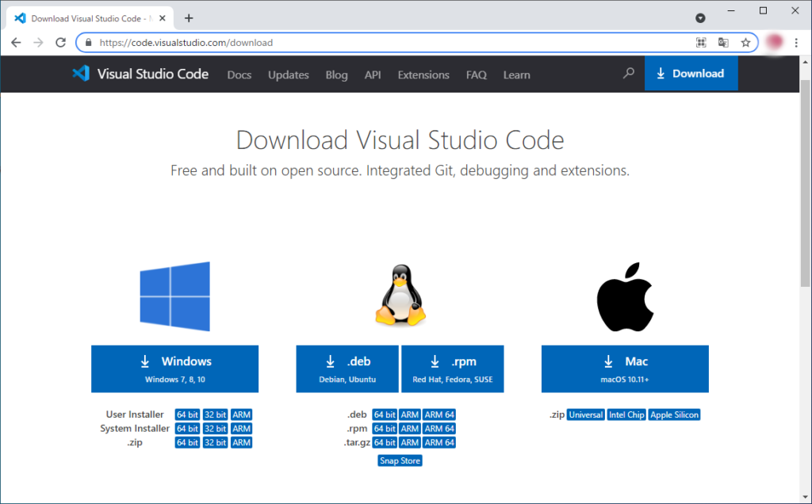Download the .rpm package for Red Hat
The height and width of the screenshot is (504, 812).
pos(452,368)
